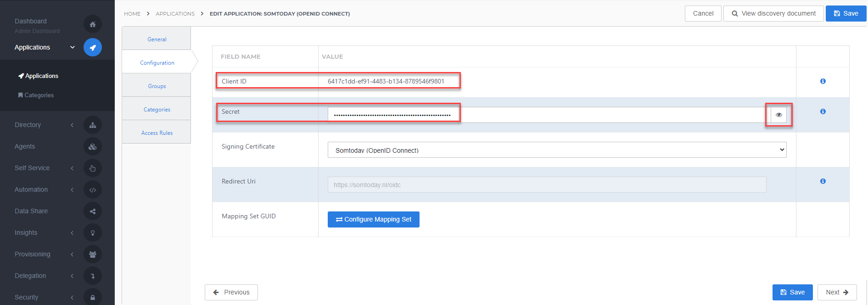Select the Configuration tab
This screenshot has width=868, height=305.
157,62
